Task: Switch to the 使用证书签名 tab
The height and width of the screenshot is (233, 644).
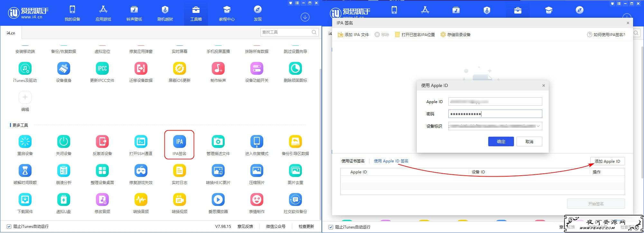Action: coord(353,161)
